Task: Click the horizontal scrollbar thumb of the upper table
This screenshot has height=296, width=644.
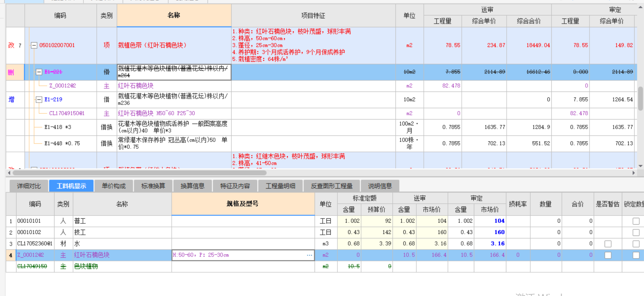Action: pyautogui.click(x=140, y=173)
